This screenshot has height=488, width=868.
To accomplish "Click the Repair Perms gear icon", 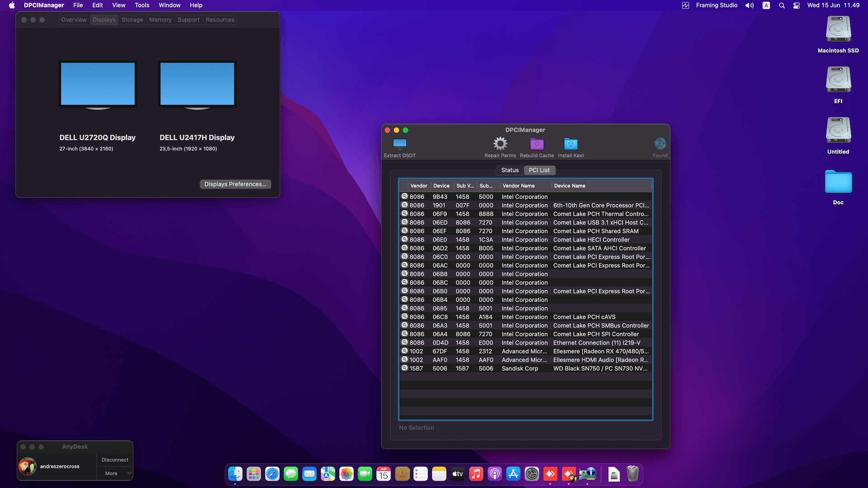I will tap(500, 144).
